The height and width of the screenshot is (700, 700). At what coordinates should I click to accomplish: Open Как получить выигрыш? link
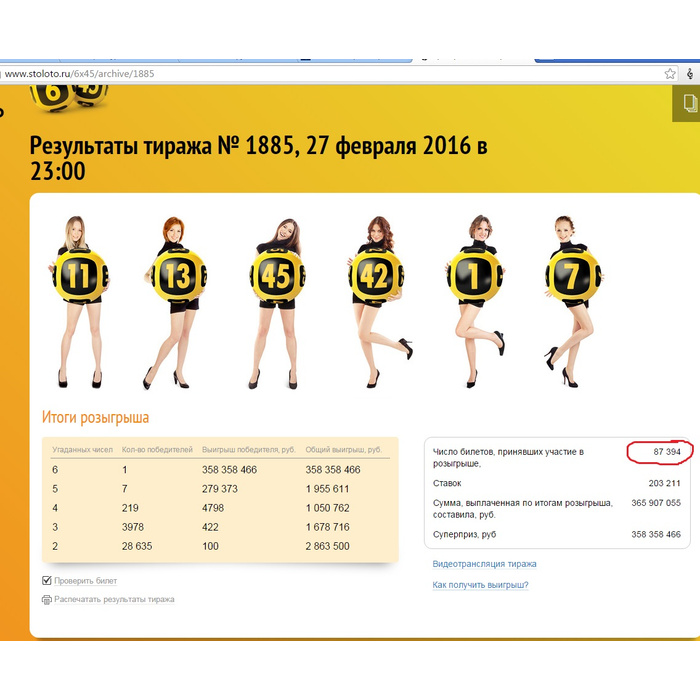click(480, 585)
